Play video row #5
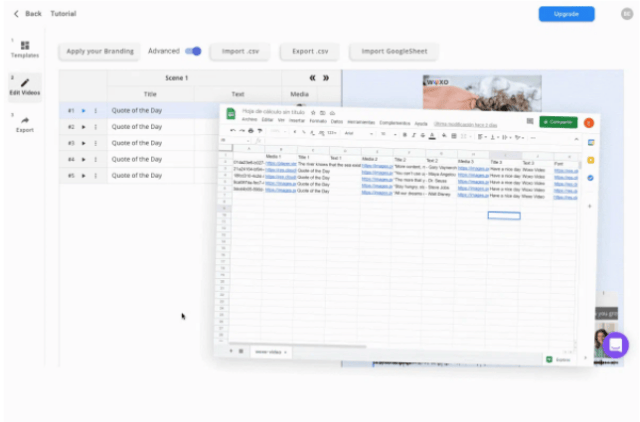640x422 pixels. tap(84, 176)
